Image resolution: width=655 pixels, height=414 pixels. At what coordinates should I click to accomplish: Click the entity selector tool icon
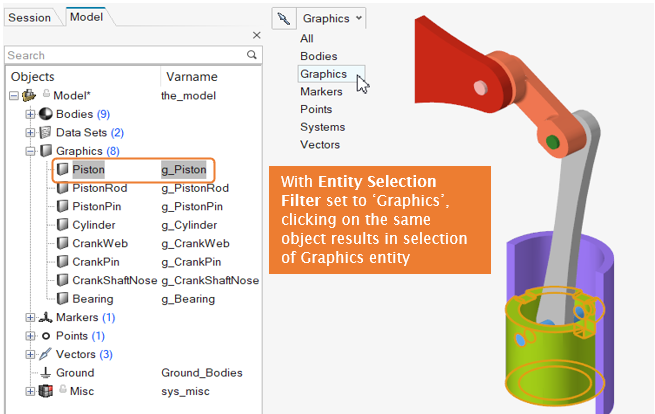pos(284,18)
